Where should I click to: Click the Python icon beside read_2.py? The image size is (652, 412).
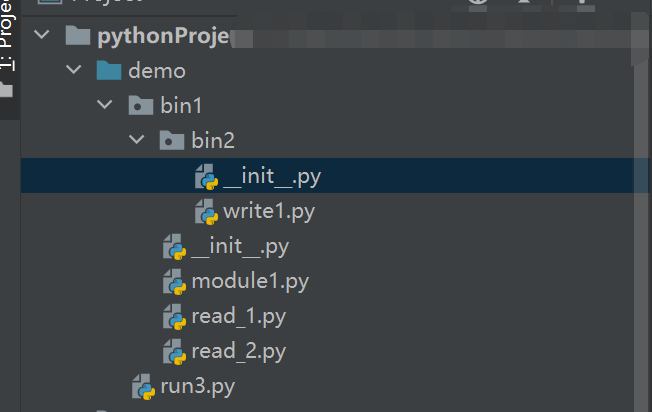click(x=174, y=352)
